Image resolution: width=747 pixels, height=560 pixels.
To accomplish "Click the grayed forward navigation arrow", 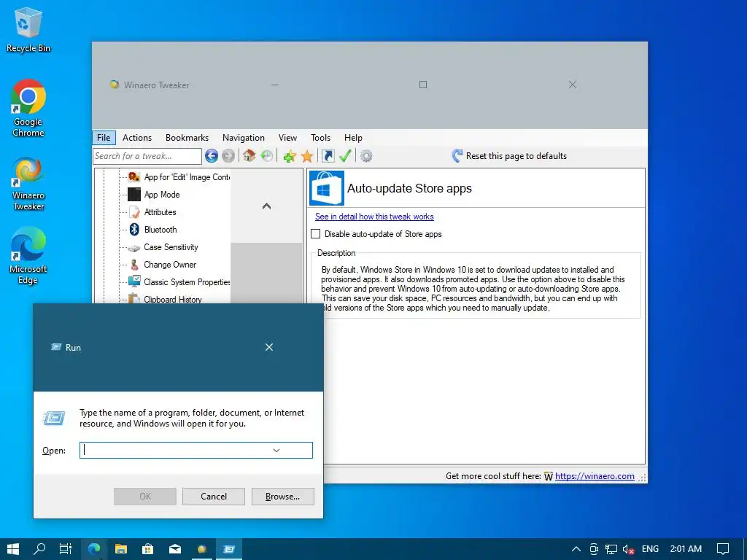I will (228, 156).
